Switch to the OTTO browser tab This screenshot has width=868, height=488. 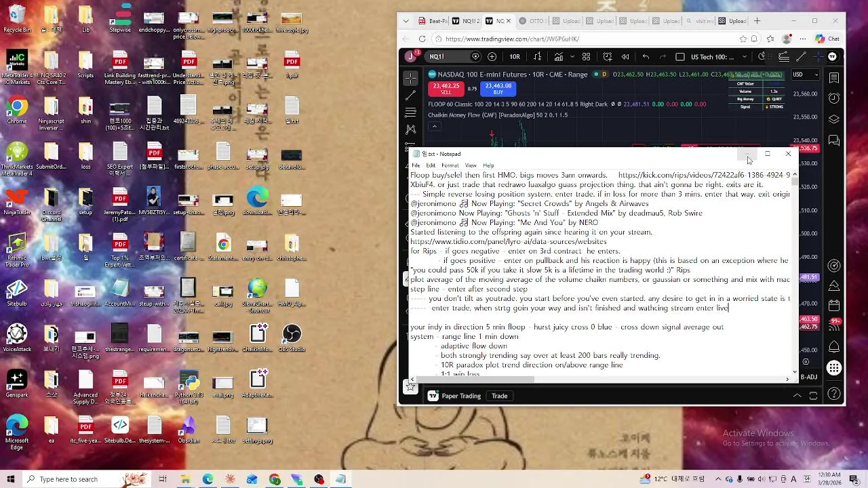[x=532, y=21]
